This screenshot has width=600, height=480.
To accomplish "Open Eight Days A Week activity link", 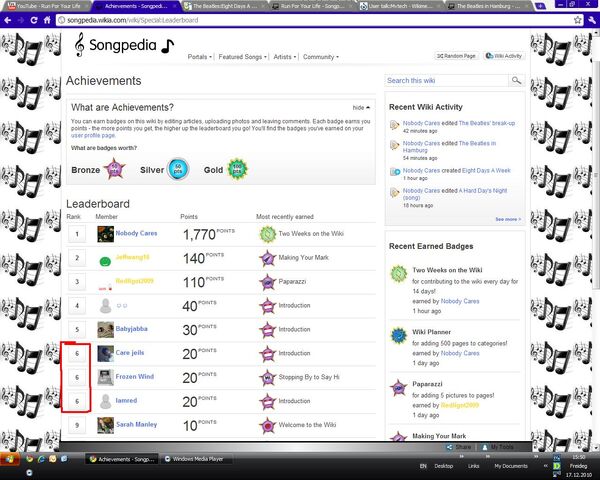I will [486, 171].
